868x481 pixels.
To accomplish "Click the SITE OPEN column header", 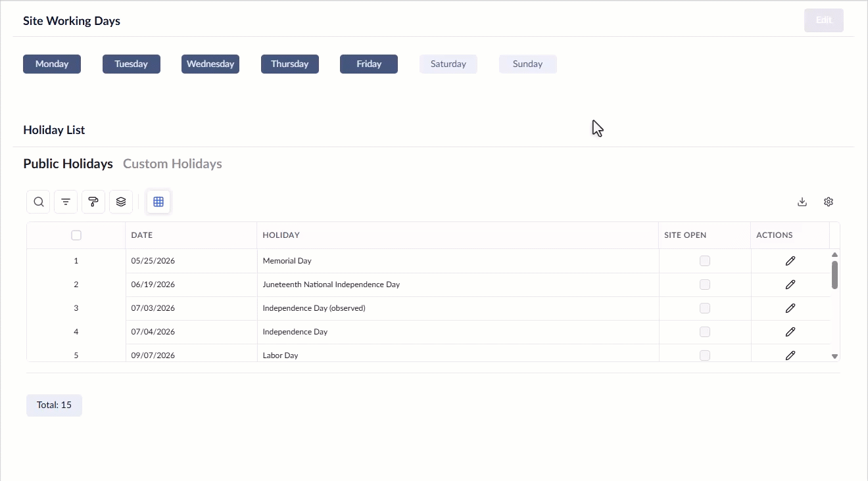I will click(x=705, y=235).
